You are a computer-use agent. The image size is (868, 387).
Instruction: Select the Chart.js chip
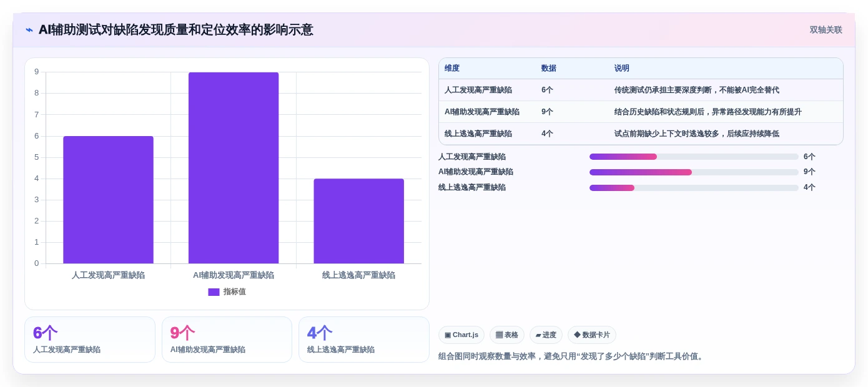[x=461, y=335]
